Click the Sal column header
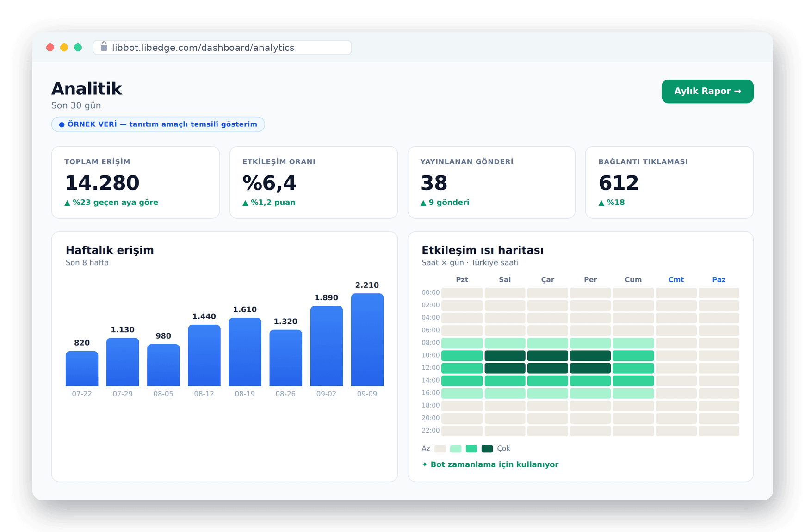This screenshot has width=805, height=532. click(x=505, y=279)
